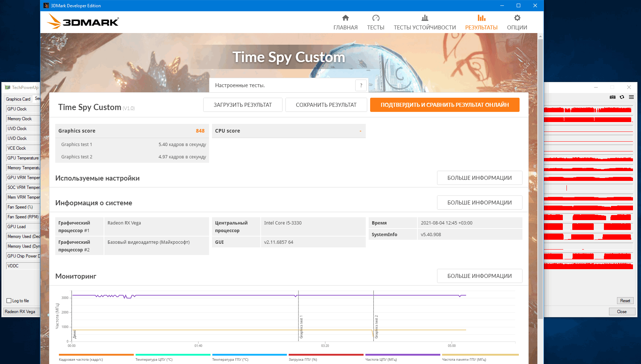The width and height of the screenshot is (641, 364).
Task: Open БОЛЬШЕ ИНФОРМАЦИИ for Информация о системе
Action: click(480, 202)
